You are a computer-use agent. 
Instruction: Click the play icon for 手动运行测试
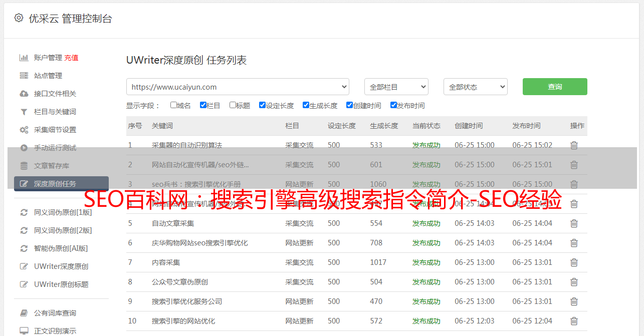(x=24, y=148)
